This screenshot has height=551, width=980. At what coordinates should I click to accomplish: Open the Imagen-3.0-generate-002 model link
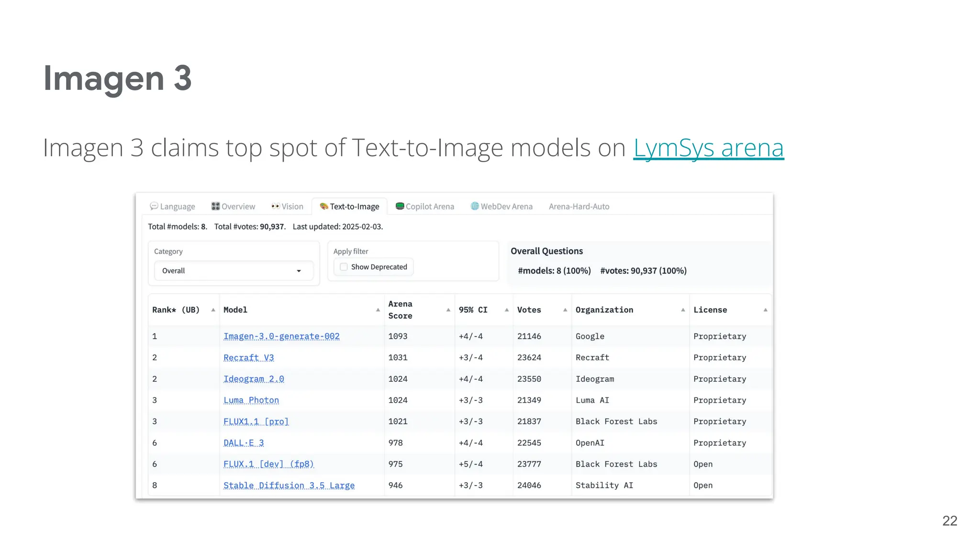click(x=281, y=336)
